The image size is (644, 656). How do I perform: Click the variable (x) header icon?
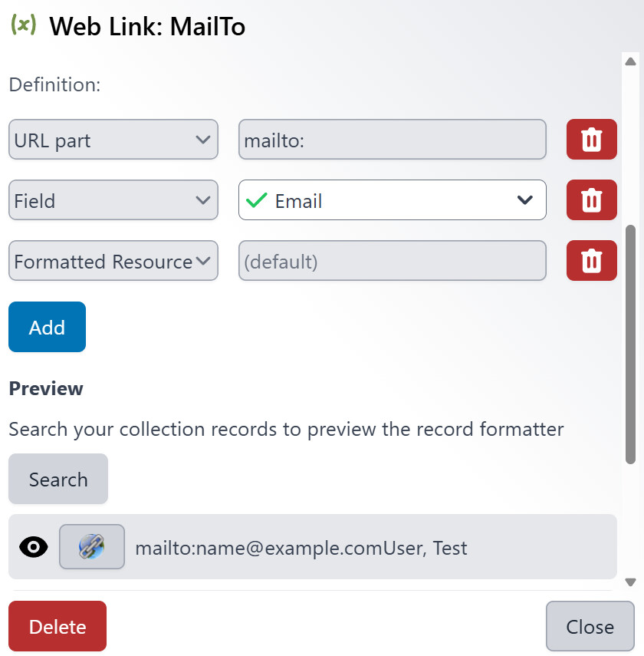pyautogui.click(x=24, y=25)
